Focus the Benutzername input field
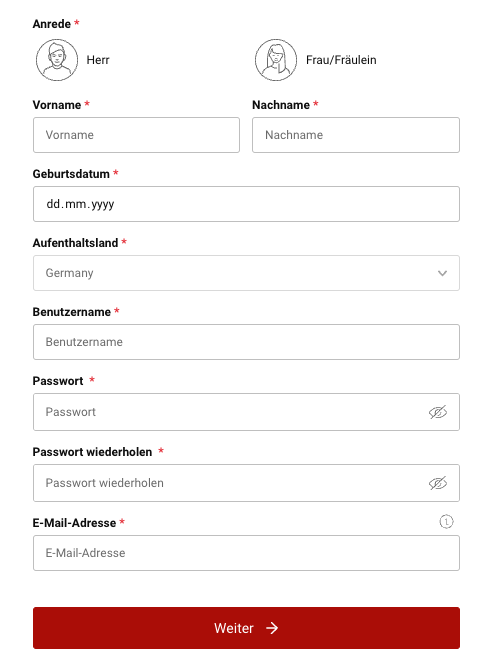Viewport: 487px width, 665px height. (246, 342)
